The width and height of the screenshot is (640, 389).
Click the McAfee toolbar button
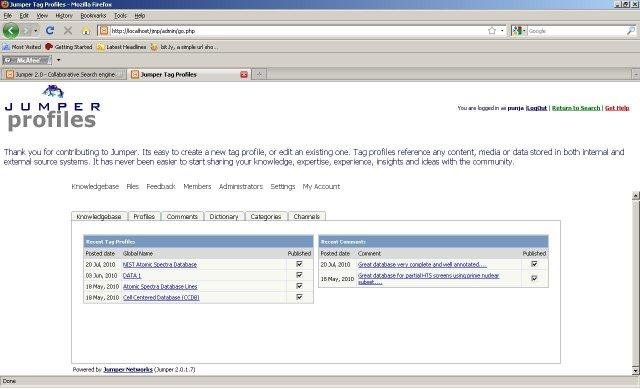(x=27, y=60)
